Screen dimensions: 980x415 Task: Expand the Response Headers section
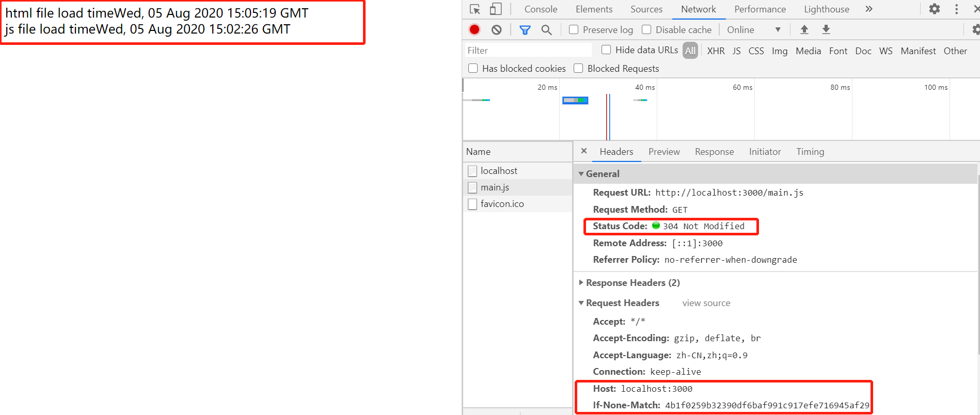click(581, 283)
